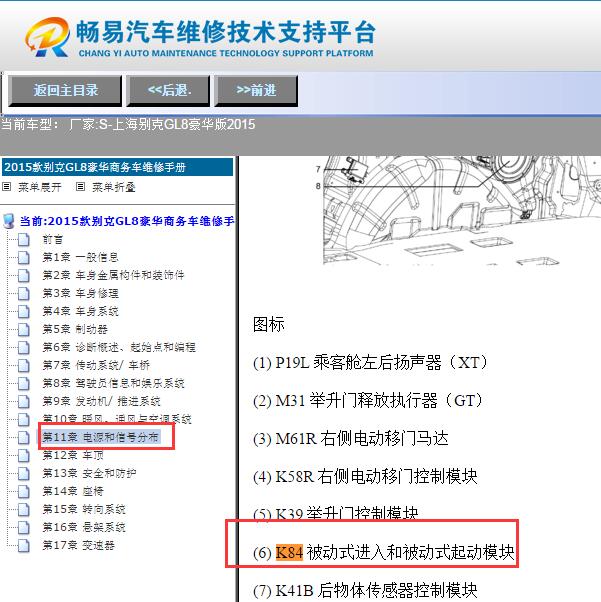
Task: Click the 菜单折叠 box icon
Action: 80,187
